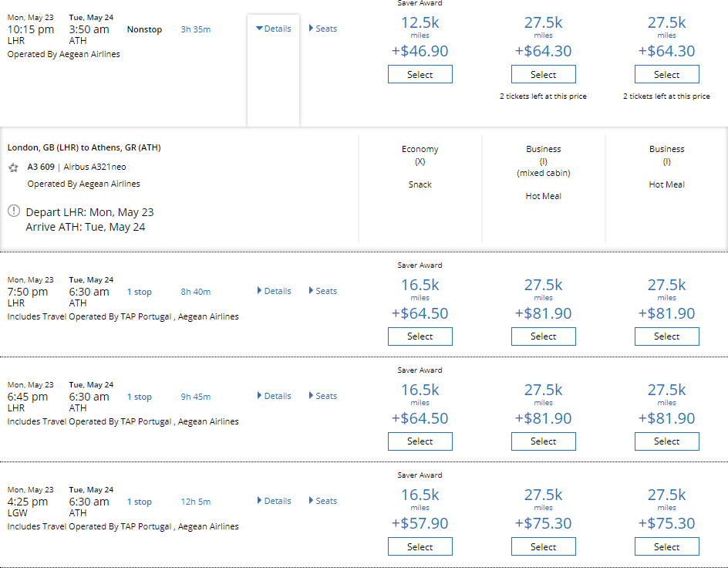Expand Details for the 7:50 pm flight
Image resolution: width=728 pixels, height=568 pixels.
pos(274,291)
